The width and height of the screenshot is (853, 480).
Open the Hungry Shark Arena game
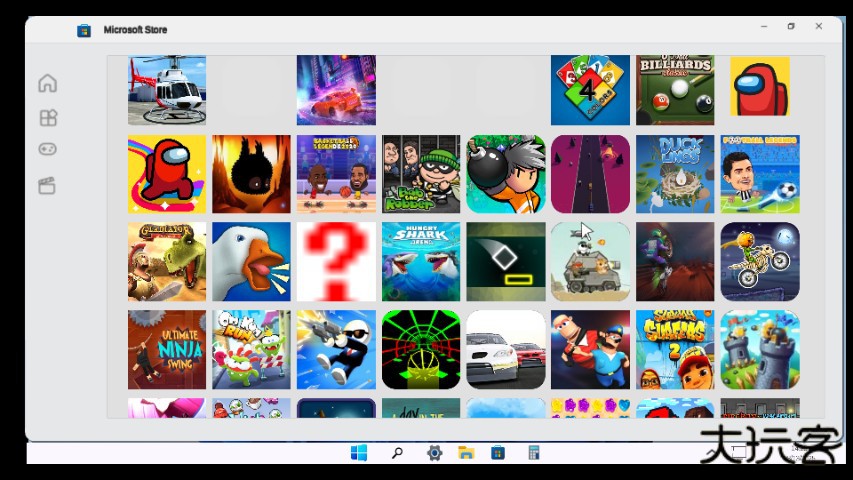(421, 262)
